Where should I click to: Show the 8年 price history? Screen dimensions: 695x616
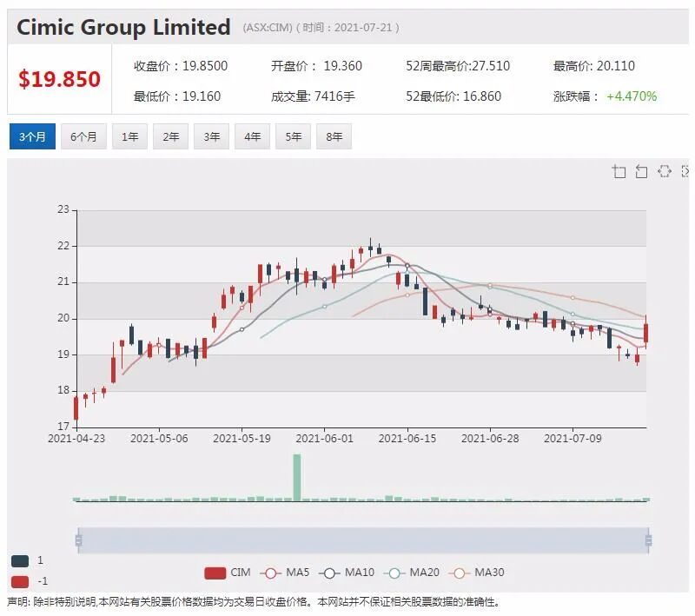(334, 136)
